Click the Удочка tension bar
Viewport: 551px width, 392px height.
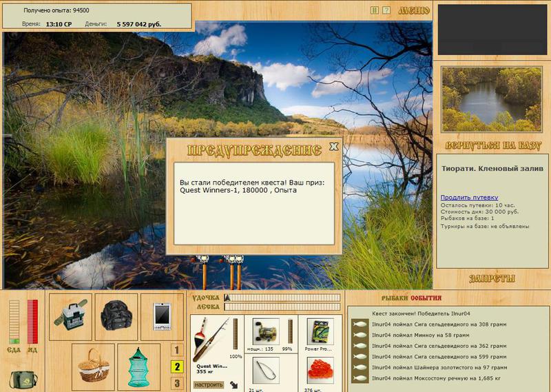coord(282,298)
